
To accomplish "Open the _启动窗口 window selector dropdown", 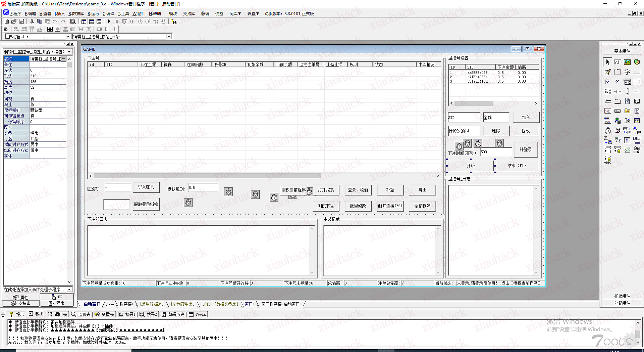I will coord(68,37).
